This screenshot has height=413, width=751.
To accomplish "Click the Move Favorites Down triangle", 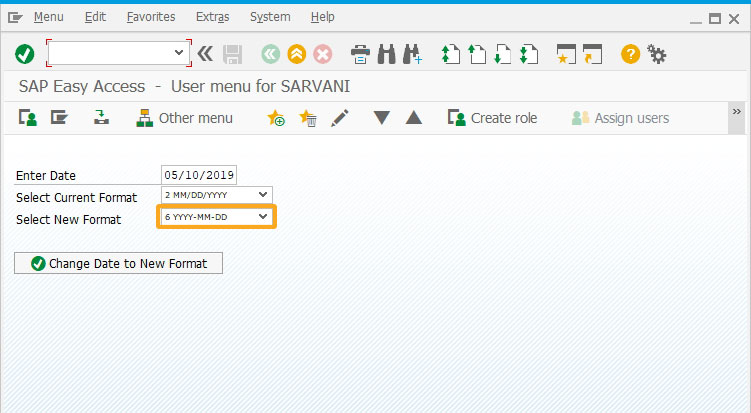I will tap(382, 117).
